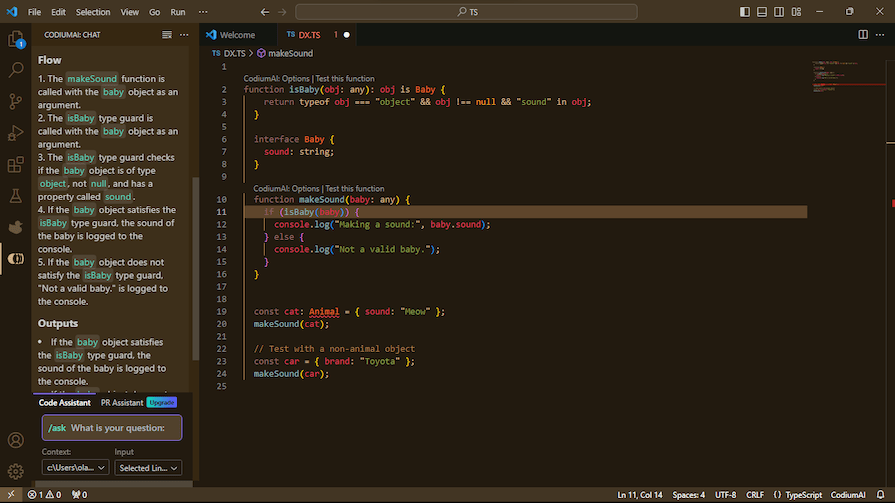Open the Selection menu
895x503 pixels.
[x=93, y=12]
